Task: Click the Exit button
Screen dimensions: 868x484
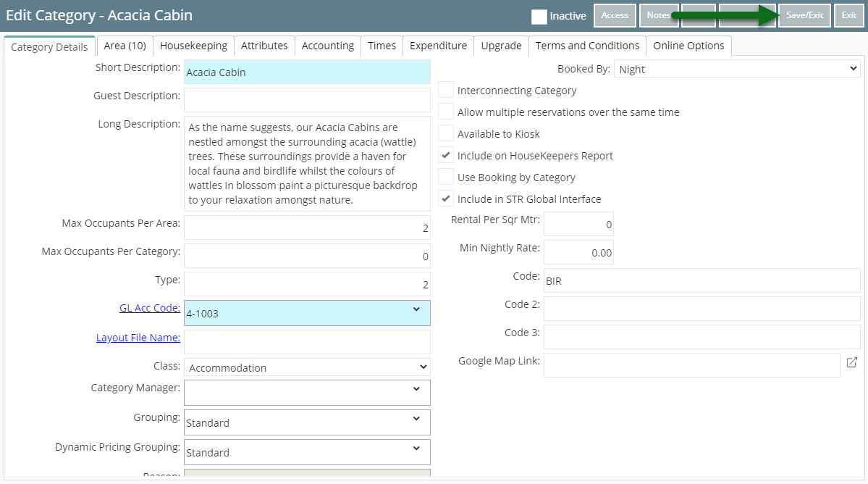Action: pos(849,15)
